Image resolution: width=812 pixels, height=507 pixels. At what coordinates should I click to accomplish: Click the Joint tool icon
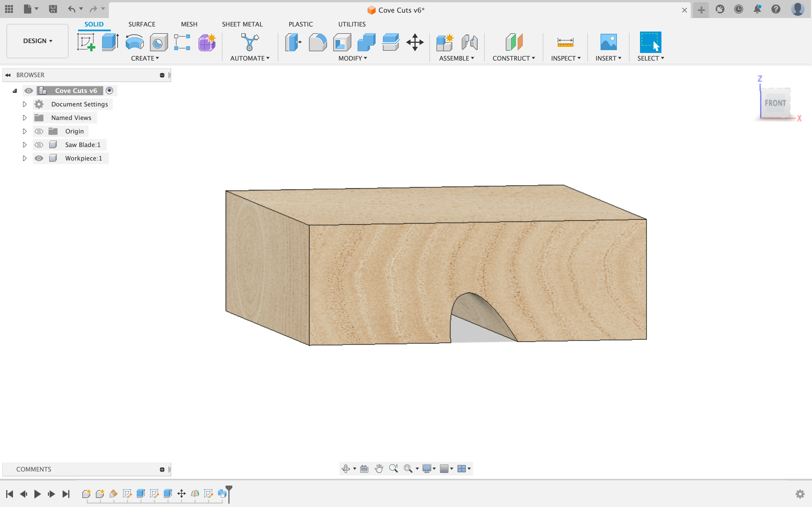pyautogui.click(x=469, y=42)
